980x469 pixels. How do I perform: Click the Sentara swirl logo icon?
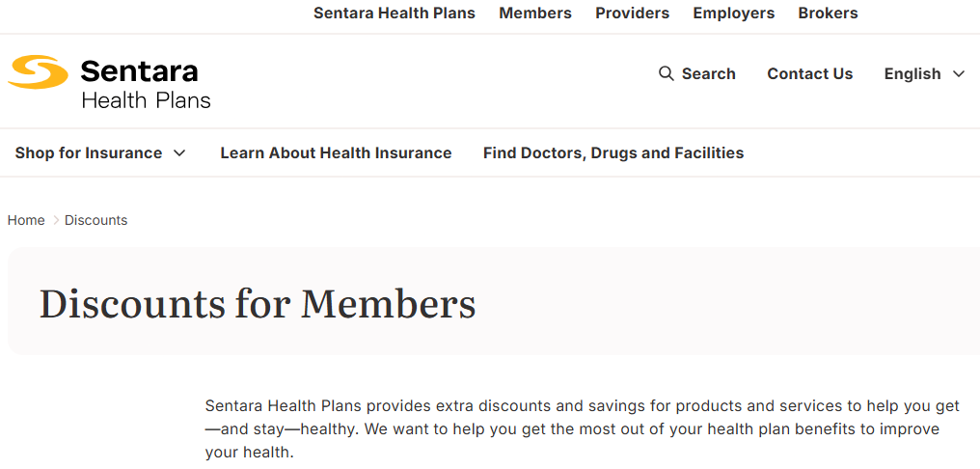point(38,72)
